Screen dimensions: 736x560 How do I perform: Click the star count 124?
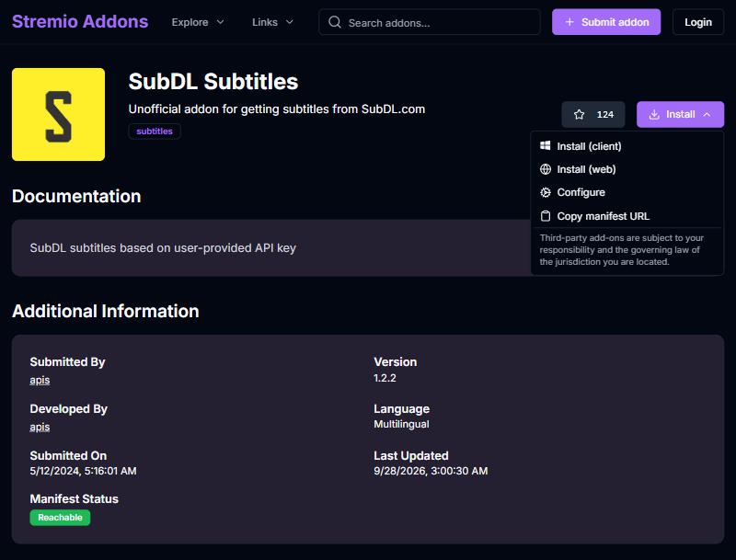point(605,114)
